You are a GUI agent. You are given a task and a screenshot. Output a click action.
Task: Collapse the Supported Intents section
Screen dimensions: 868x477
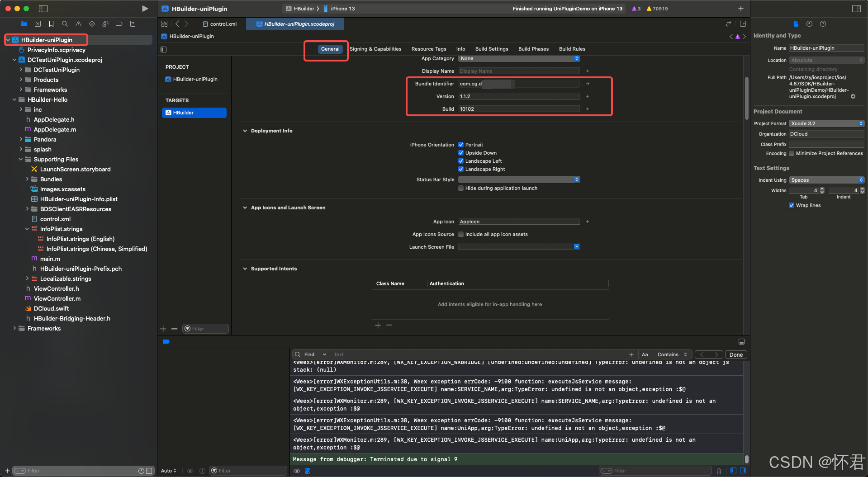[245, 269]
